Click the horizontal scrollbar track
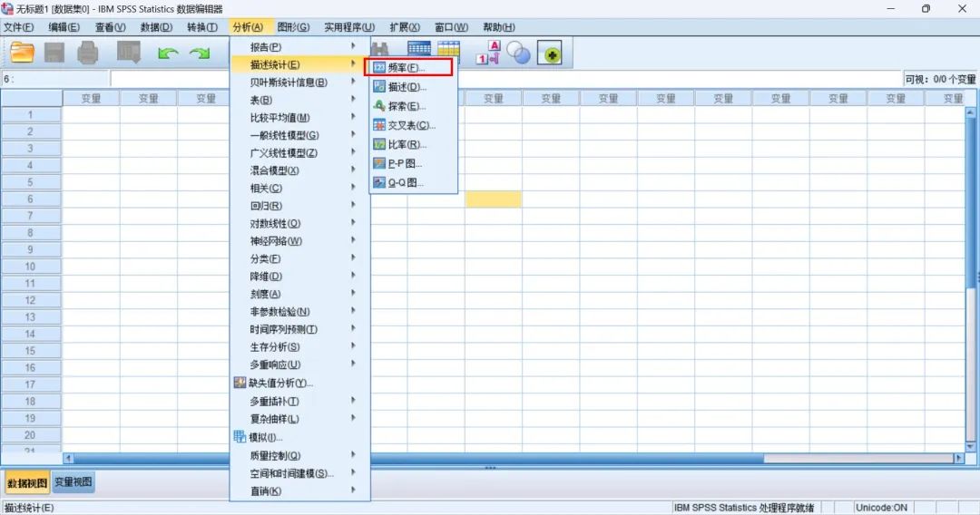Viewport: 980px width, 515px height. click(859, 458)
